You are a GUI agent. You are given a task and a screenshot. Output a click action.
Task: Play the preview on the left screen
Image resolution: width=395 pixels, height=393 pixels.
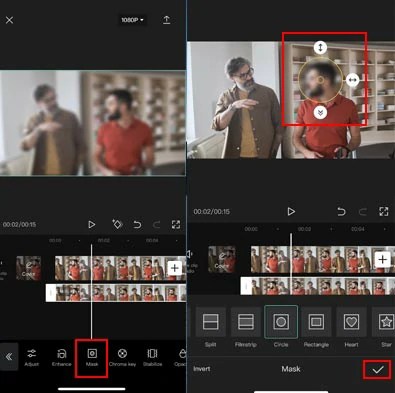(92, 224)
